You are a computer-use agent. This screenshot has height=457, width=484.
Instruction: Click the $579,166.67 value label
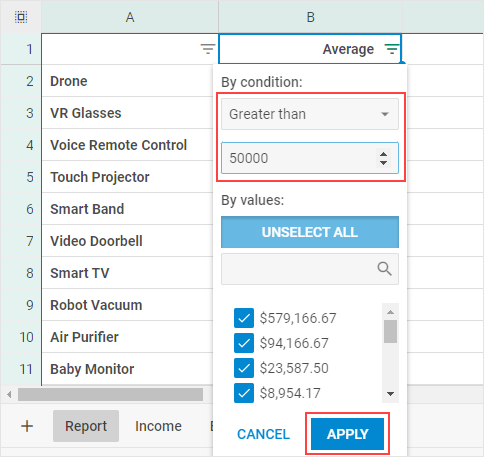click(298, 318)
